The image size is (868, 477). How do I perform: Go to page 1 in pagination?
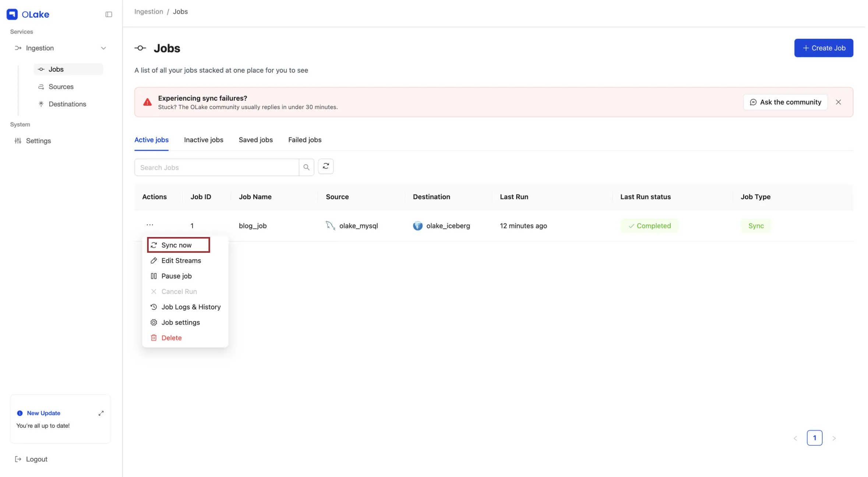[x=814, y=438]
